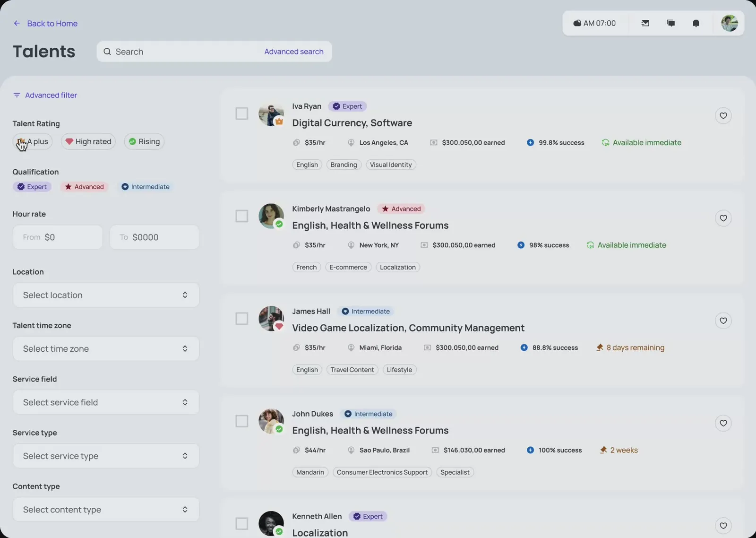The image size is (756, 538).
Task: Click the back arrow icon beside Back to Home
Action: [17, 23]
